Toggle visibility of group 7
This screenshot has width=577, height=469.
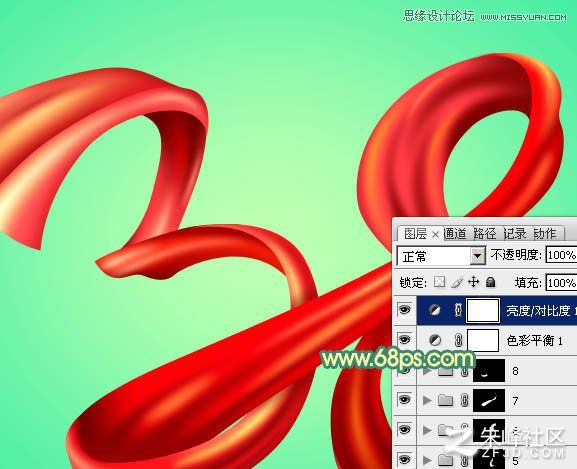tap(404, 399)
